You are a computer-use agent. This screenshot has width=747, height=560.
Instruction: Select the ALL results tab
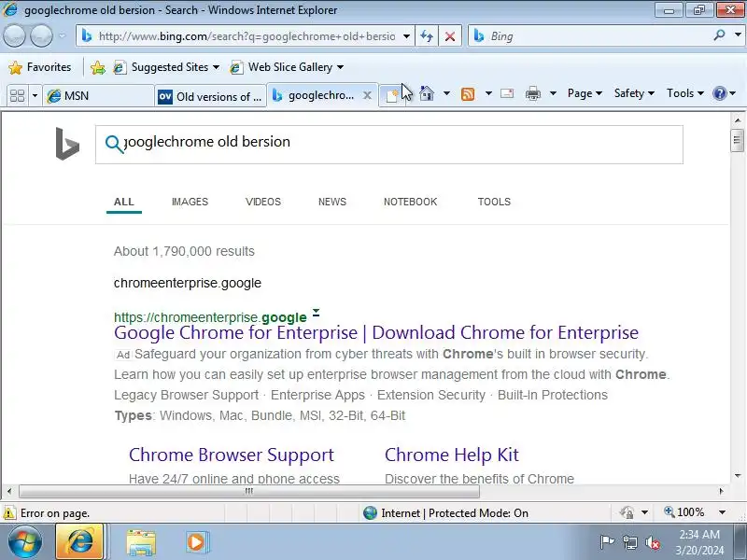click(124, 202)
